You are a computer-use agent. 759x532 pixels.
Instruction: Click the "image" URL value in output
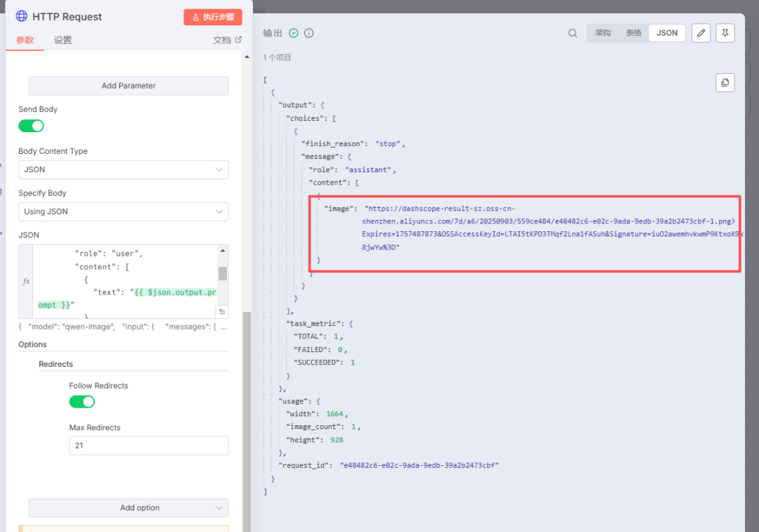point(552,228)
